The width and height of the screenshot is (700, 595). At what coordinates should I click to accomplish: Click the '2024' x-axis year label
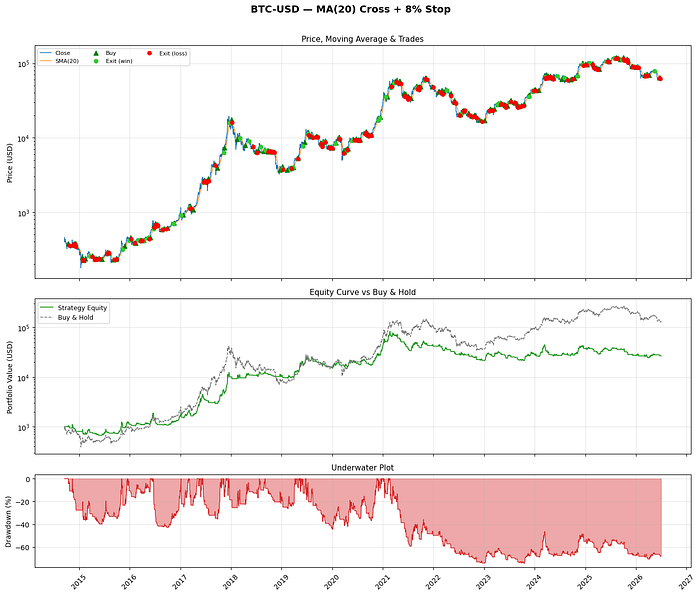534,582
